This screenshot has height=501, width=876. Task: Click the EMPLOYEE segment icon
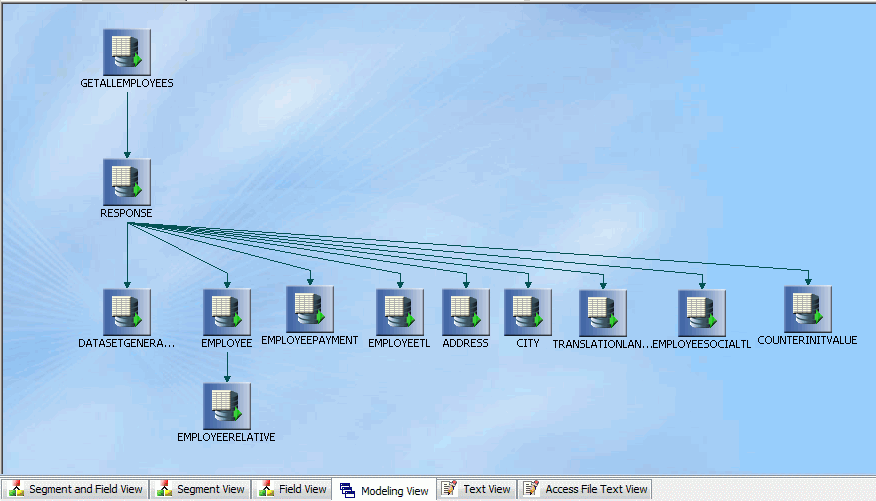pyautogui.click(x=226, y=312)
